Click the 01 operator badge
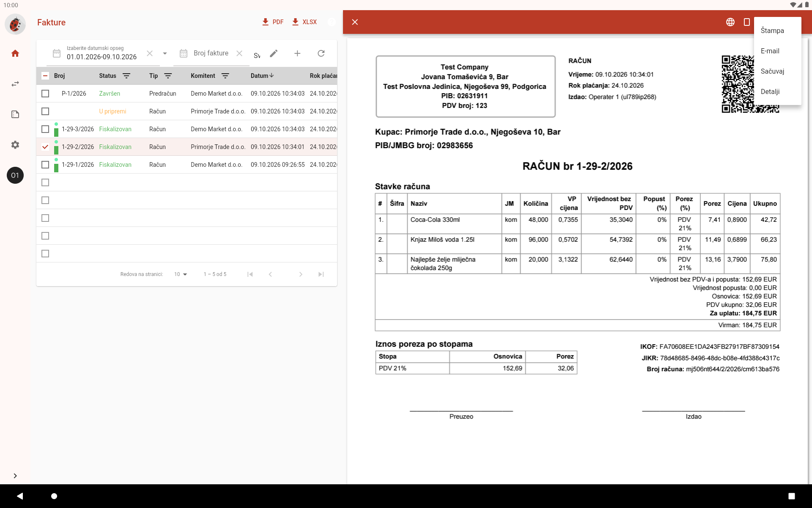This screenshot has width=812, height=508. point(15,175)
